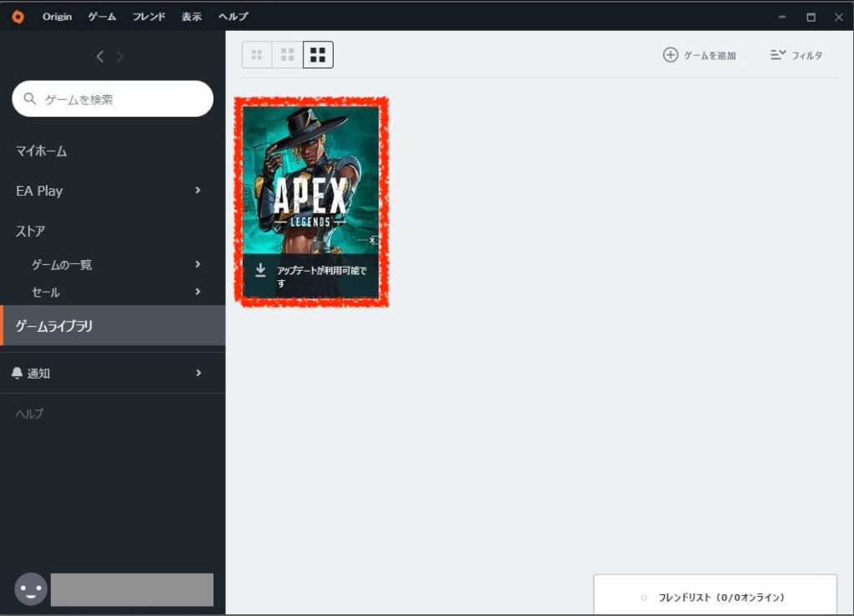Expand the ゲームの一覧 chevron
Image resolution: width=854 pixels, height=616 pixels.
pyautogui.click(x=198, y=264)
